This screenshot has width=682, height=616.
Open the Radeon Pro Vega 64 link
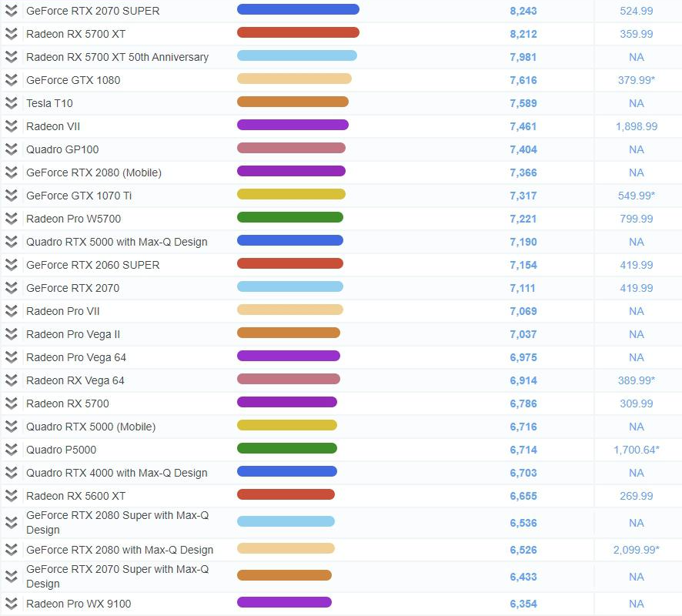point(76,357)
